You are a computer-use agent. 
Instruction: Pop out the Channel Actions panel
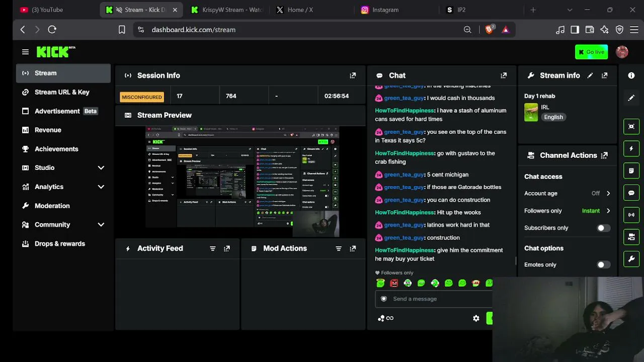tap(604, 155)
